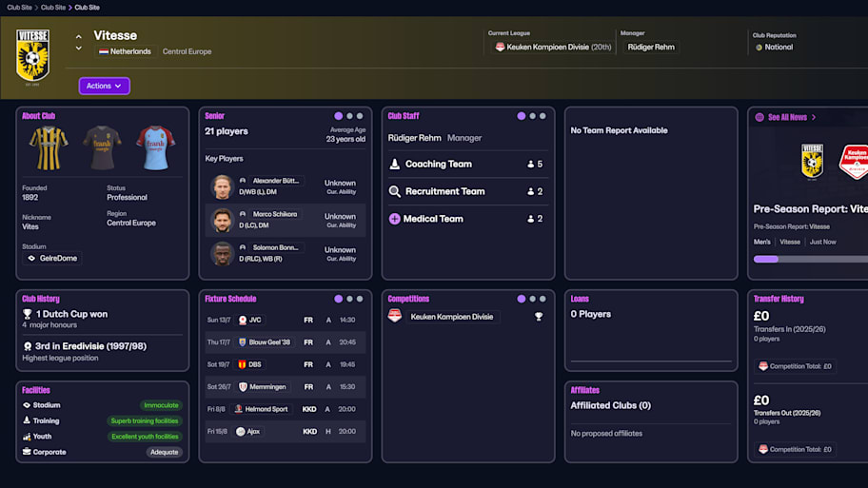
Task: Select third page dot in Senior panel
Action: 360,116
